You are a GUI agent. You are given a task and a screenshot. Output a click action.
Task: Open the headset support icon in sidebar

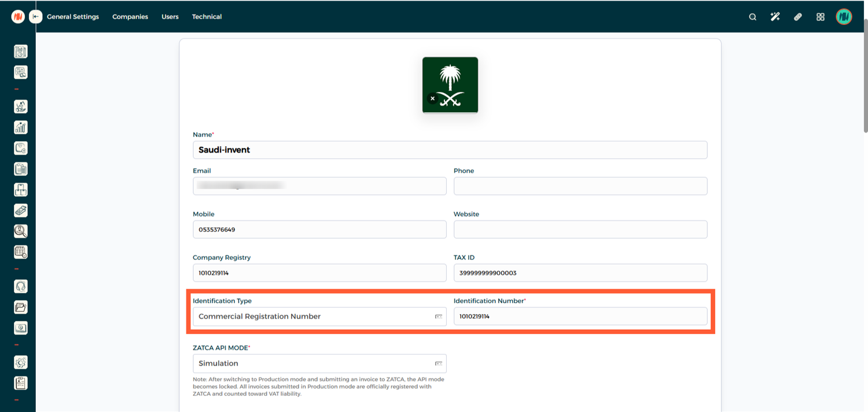click(21, 286)
